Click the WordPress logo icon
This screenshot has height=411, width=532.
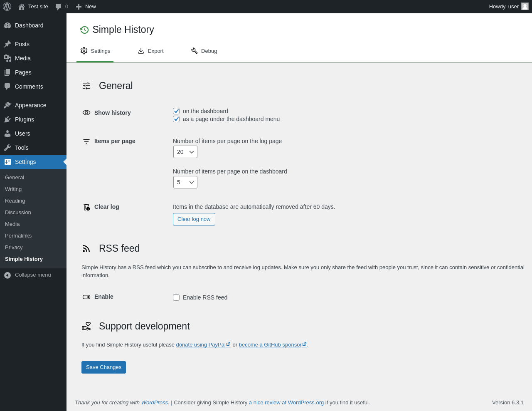(x=7, y=7)
